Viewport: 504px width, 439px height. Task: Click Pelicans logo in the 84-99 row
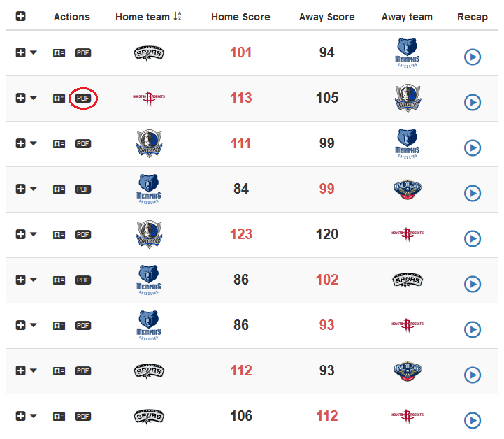408,189
